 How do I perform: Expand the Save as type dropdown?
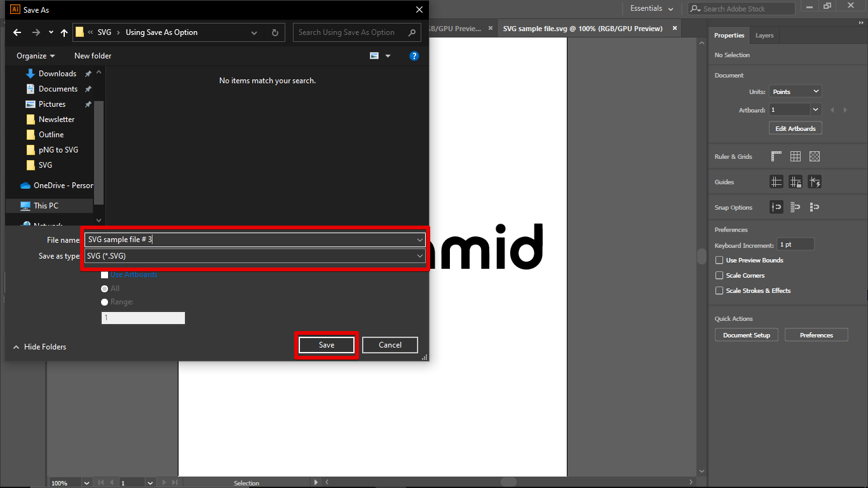[420, 255]
